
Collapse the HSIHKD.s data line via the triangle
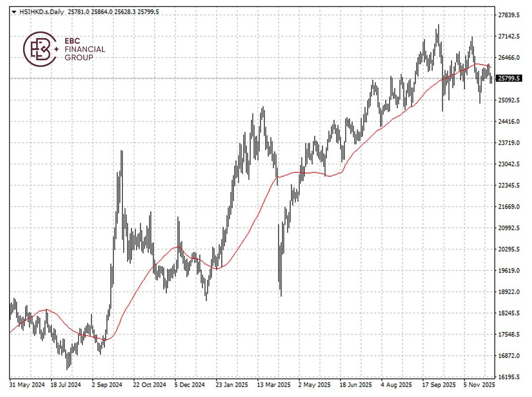(x=14, y=12)
